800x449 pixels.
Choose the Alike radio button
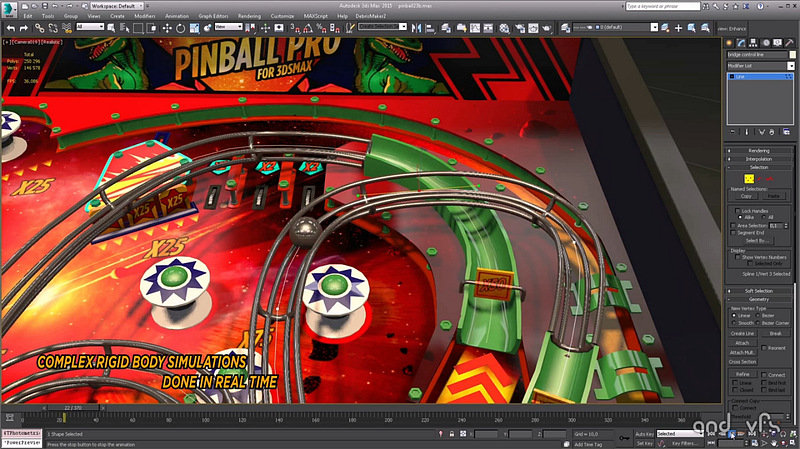point(740,217)
